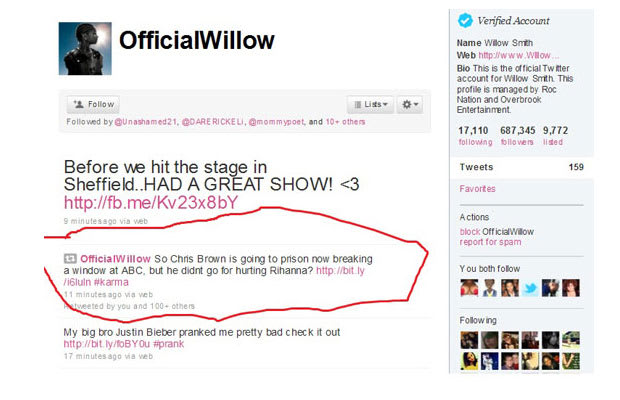The image size is (620, 400).
Task: Click the blue verified account badge
Action: [x=465, y=21]
